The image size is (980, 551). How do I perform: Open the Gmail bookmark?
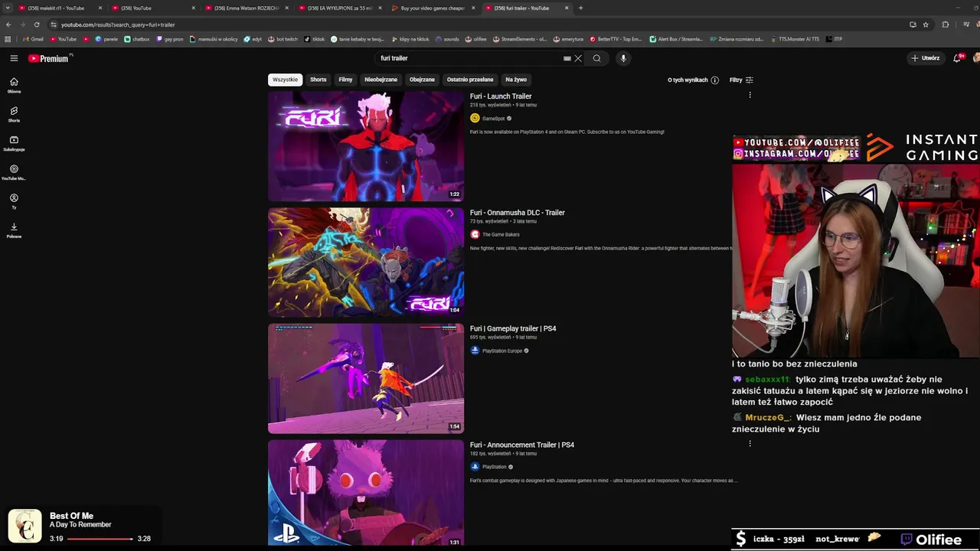(x=34, y=39)
